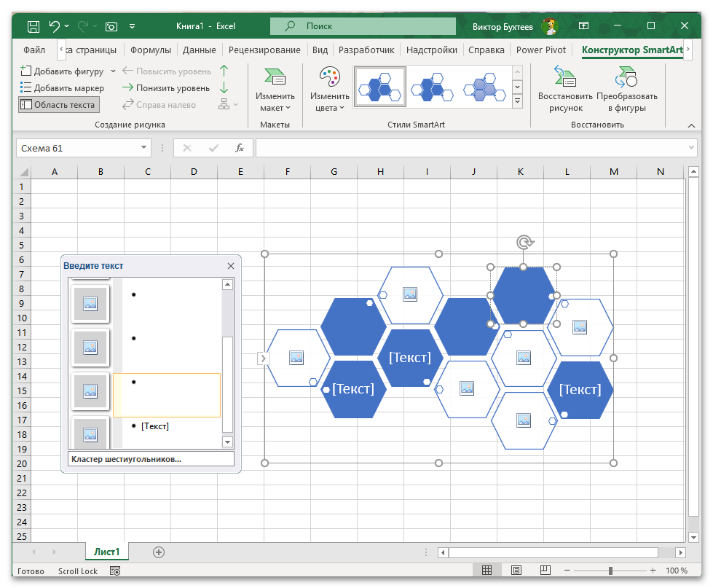The image size is (713, 588).
Task: Open the Надстройки tab
Action: 432,50
